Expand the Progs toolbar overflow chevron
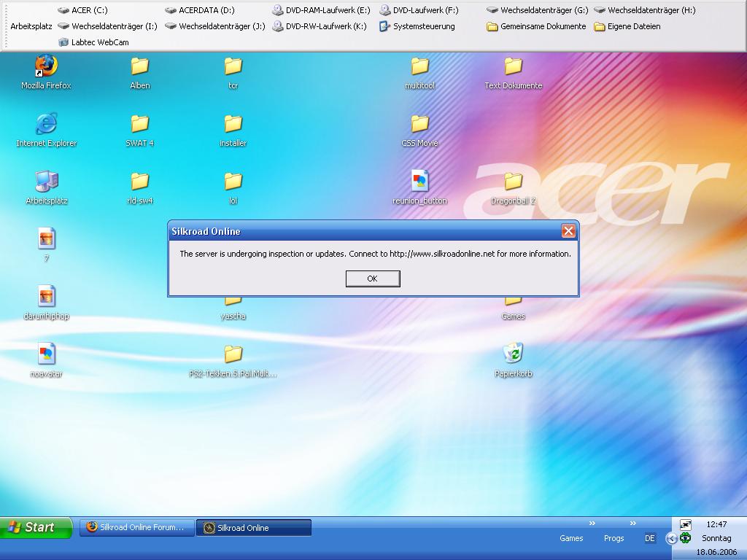747x560 pixels. pos(632,523)
